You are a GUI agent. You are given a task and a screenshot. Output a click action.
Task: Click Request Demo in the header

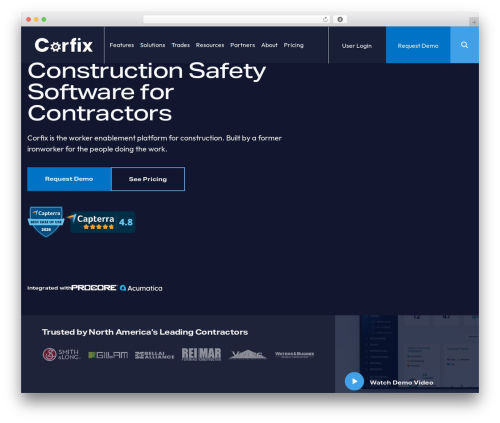(418, 45)
